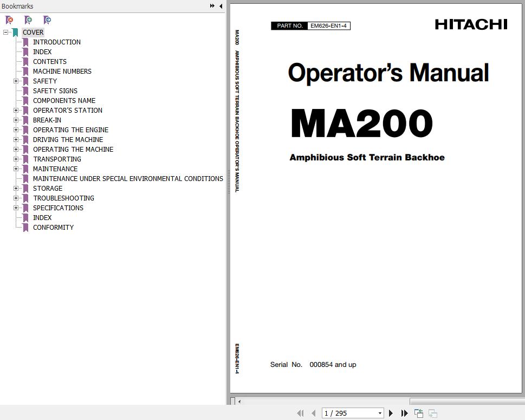Expand the TROUBLESHOOTING bookmark

[x=16, y=198]
